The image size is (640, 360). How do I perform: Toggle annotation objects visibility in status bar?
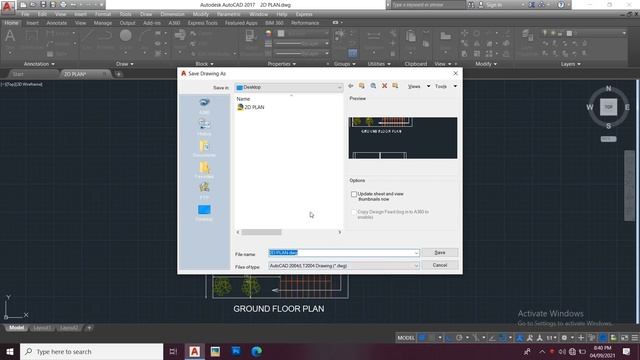pyautogui.click(x=520, y=338)
